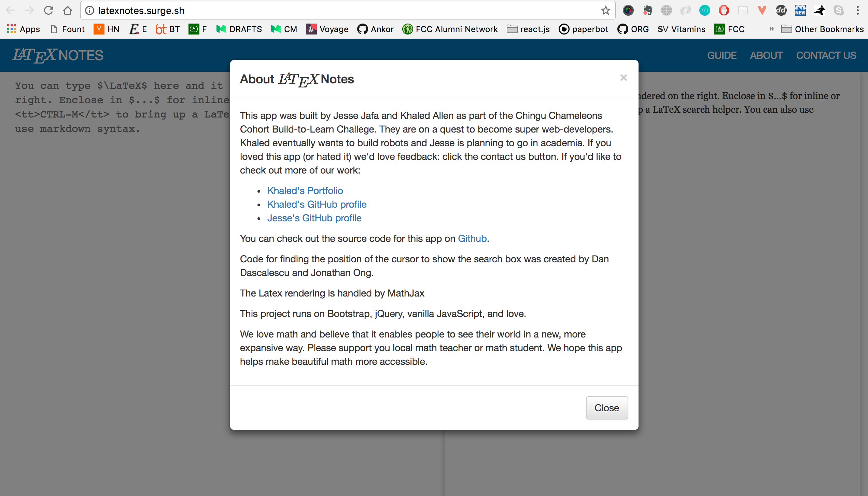Click the Close button at bottom

click(606, 408)
